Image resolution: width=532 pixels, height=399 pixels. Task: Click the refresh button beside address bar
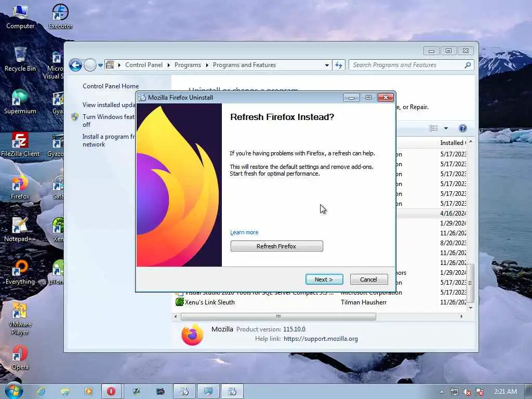(339, 65)
